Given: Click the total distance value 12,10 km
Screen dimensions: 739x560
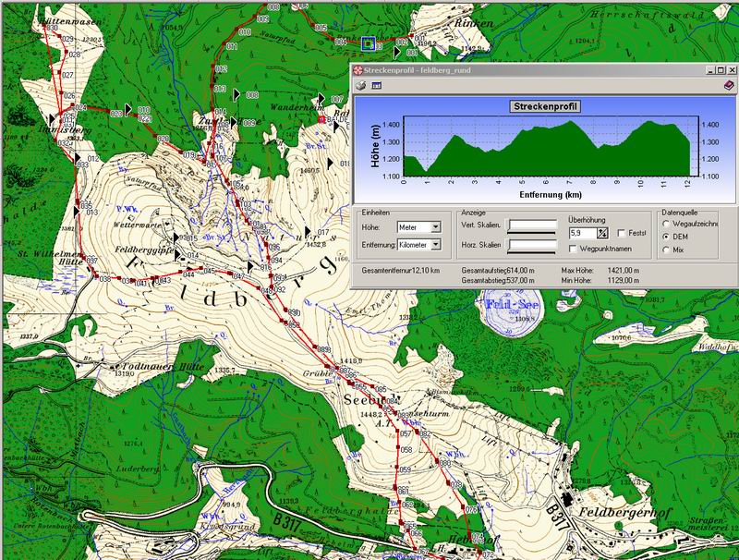Looking at the screenshot, I should click(426, 271).
